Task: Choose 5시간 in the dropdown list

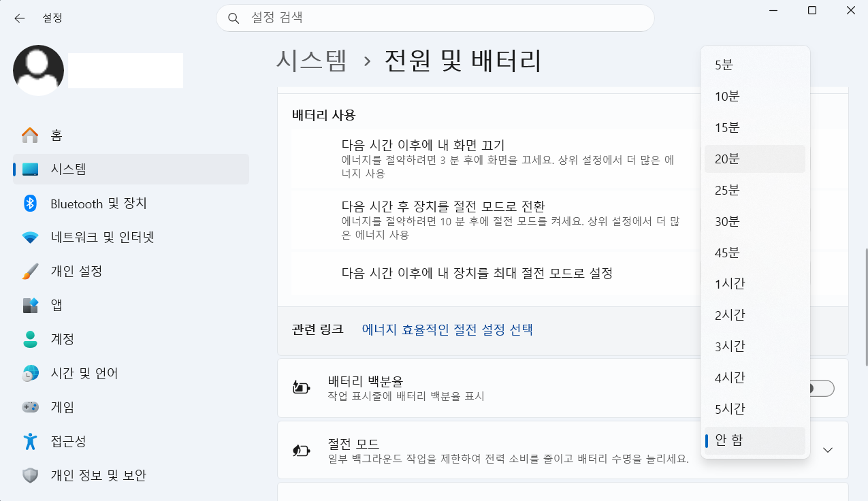Action: click(x=755, y=410)
